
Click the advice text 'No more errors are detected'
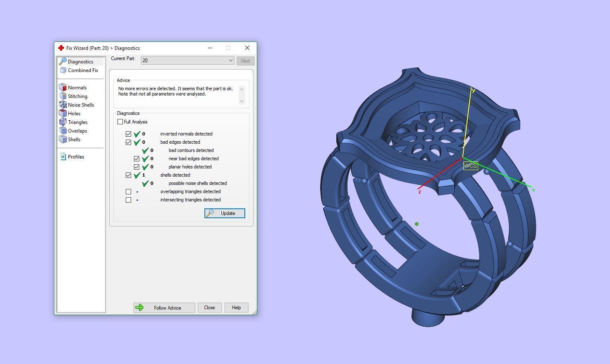(x=147, y=89)
